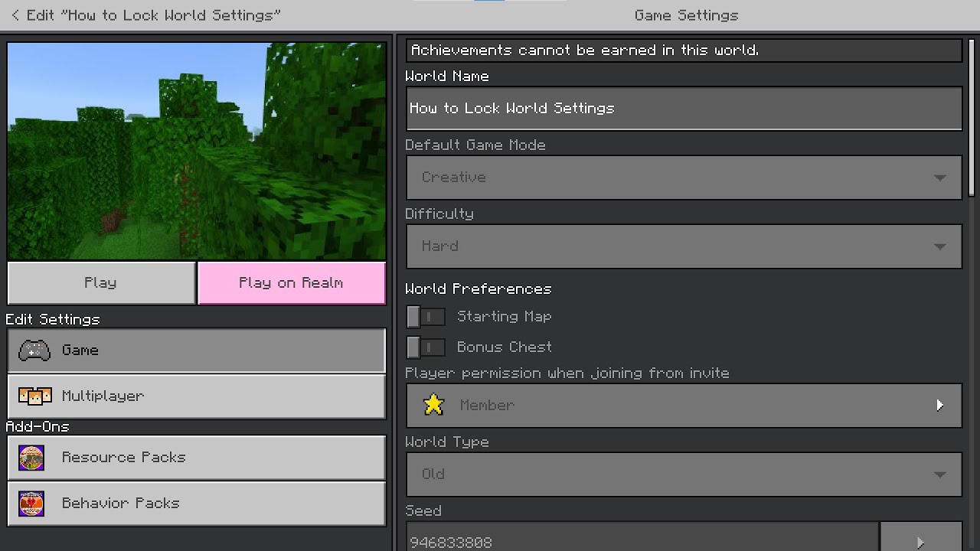Toggle the Bonus Chest switch
This screenshot has height=551, width=980.
tap(426, 347)
